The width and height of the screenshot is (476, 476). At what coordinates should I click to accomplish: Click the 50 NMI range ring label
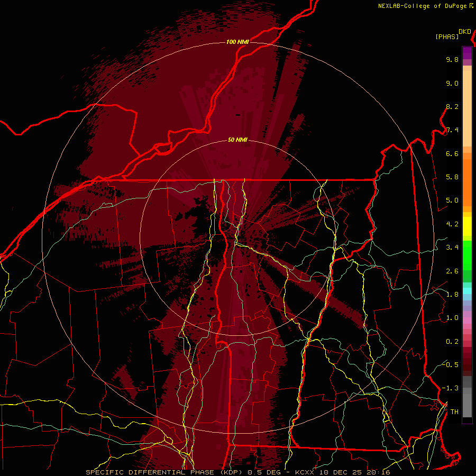coord(237,140)
